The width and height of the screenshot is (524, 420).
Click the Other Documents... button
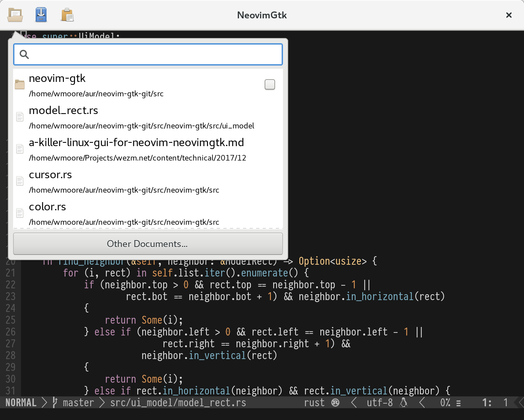148,244
